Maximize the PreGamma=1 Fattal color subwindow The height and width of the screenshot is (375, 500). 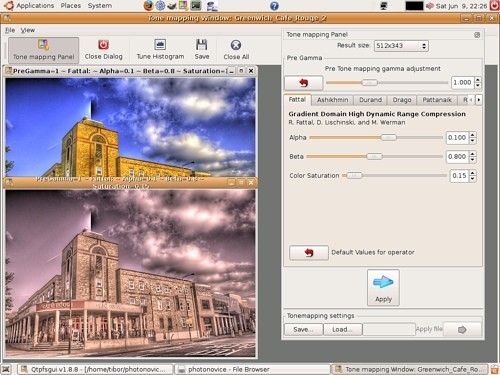(x=241, y=71)
